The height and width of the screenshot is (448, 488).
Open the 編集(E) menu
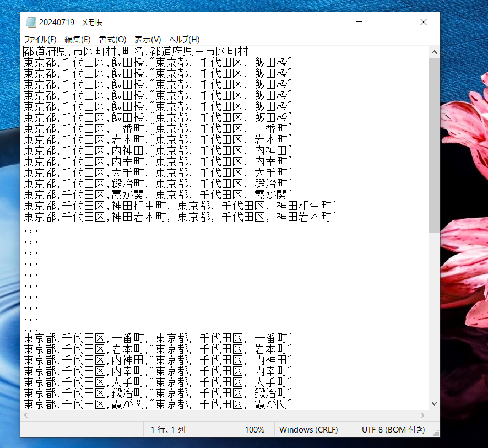pyautogui.click(x=78, y=40)
